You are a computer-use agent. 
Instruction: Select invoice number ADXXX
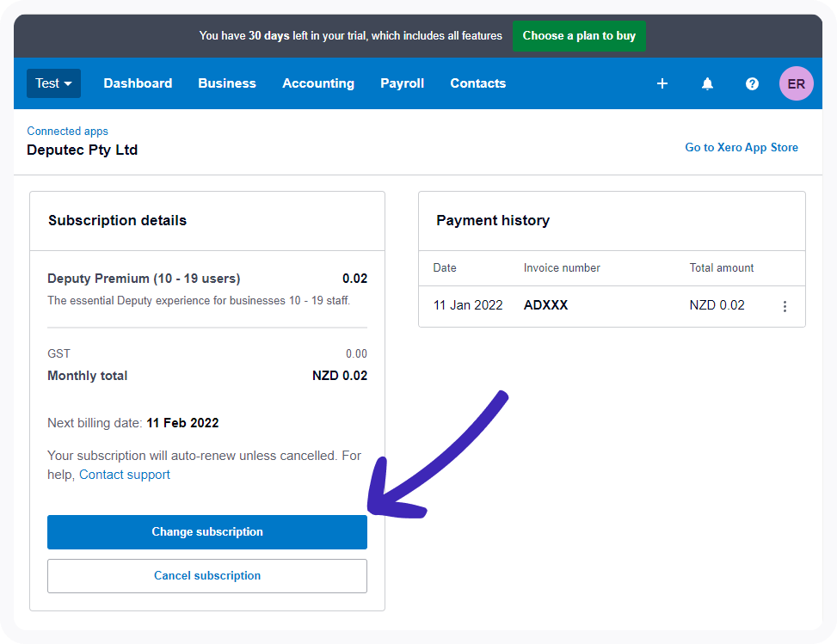coord(545,305)
